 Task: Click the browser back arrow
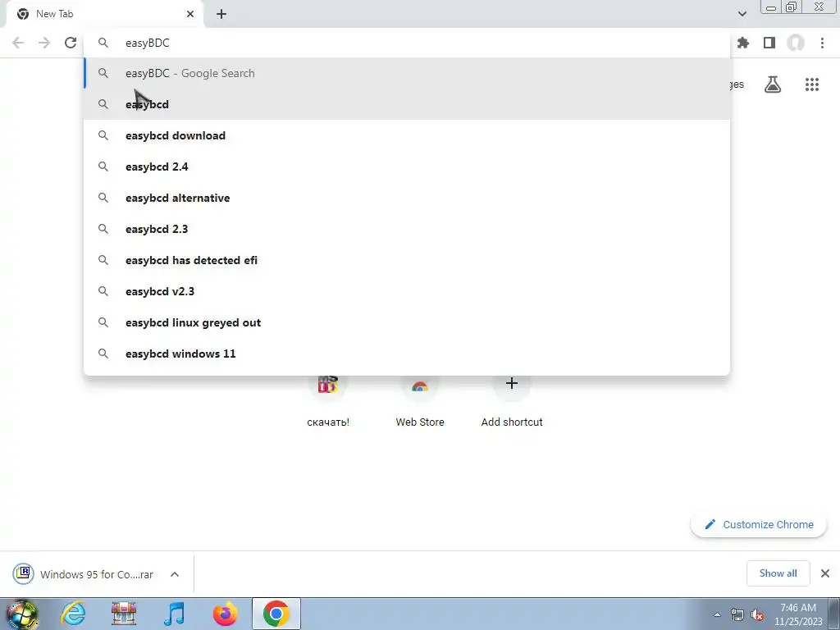pyautogui.click(x=18, y=43)
